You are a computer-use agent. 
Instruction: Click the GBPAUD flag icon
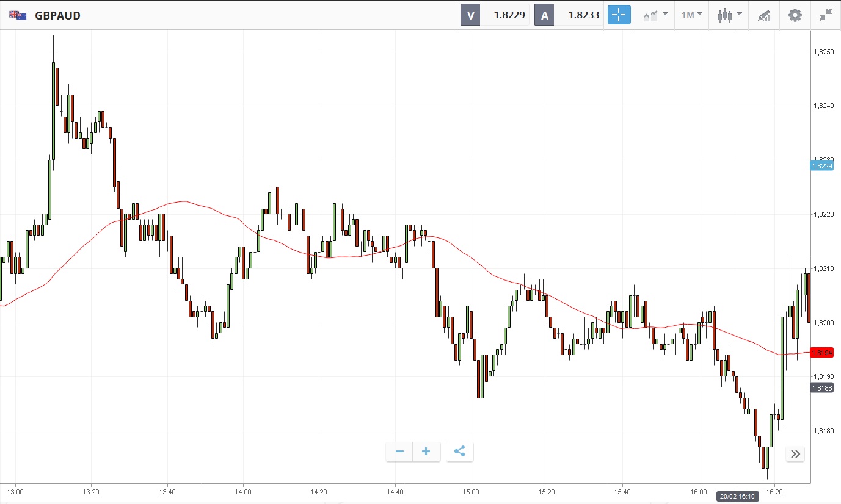18,15
